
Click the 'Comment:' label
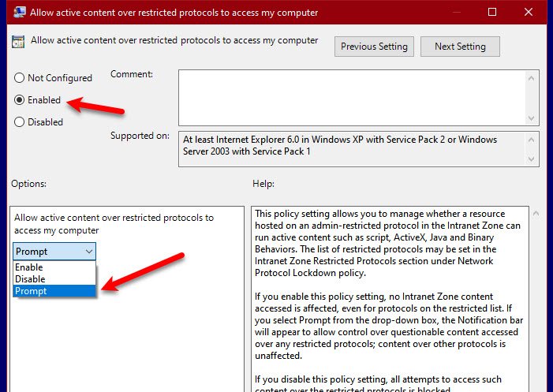point(132,74)
